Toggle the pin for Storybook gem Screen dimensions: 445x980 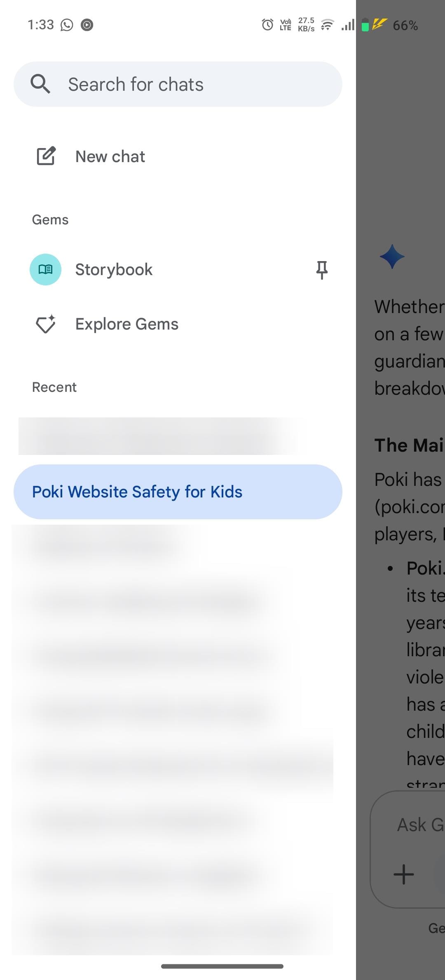click(x=322, y=270)
